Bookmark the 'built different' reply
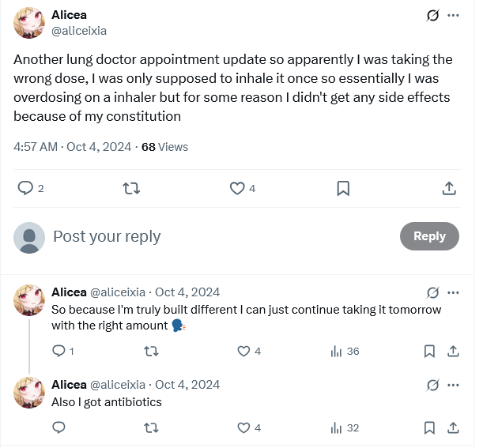 point(429,351)
